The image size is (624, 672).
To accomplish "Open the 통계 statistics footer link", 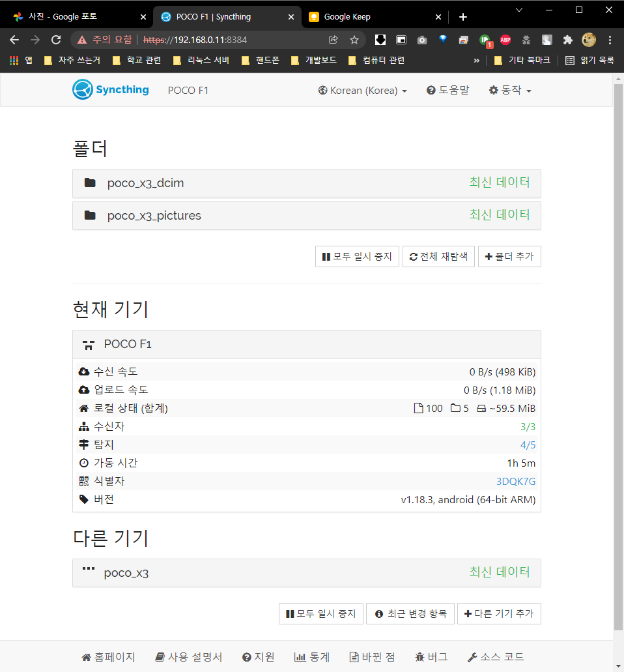I will click(x=312, y=657).
